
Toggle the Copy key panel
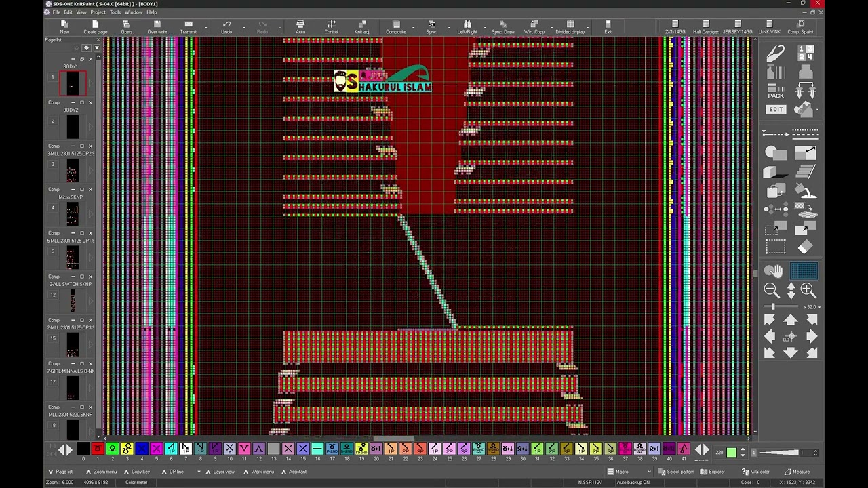[x=137, y=472]
